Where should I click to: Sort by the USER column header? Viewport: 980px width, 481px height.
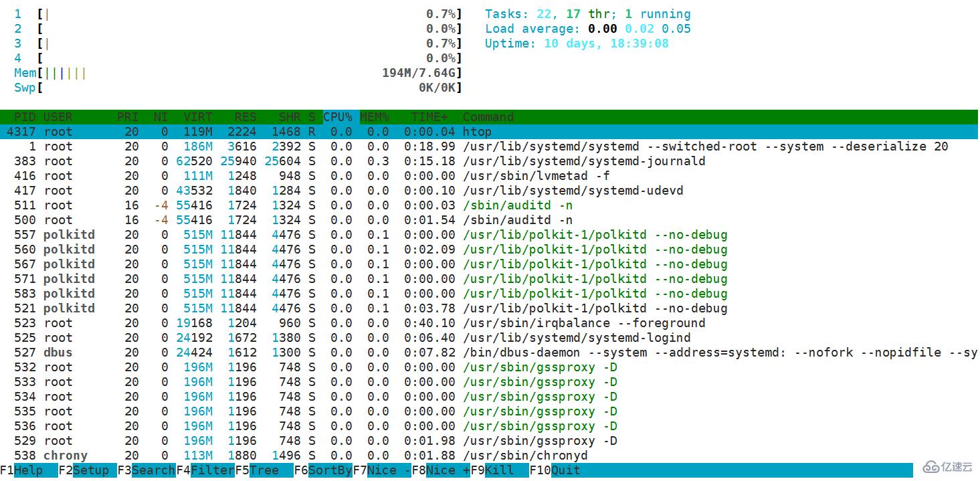tap(58, 117)
